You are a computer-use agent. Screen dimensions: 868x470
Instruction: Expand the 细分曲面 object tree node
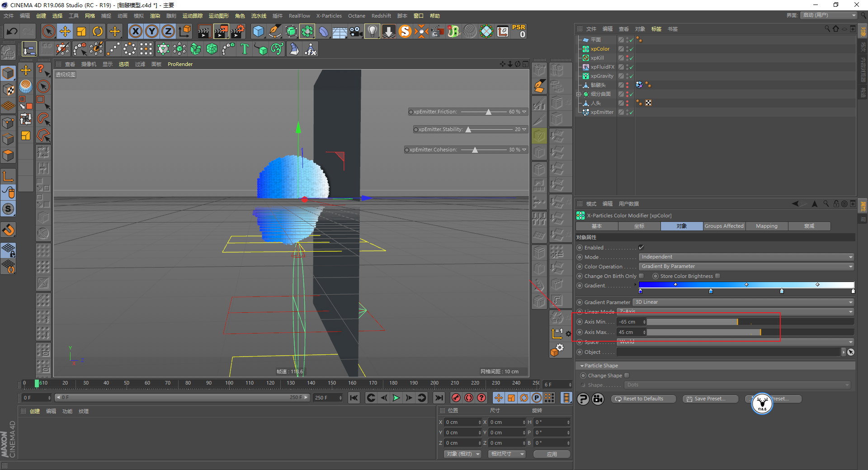point(578,94)
